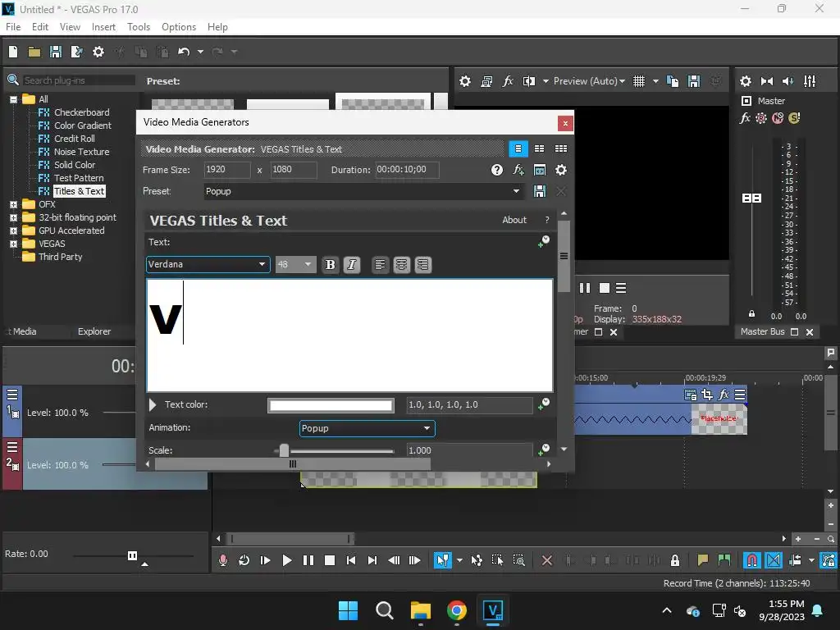Open the Tools menu
The width and height of the screenshot is (840, 630).
point(138,27)
